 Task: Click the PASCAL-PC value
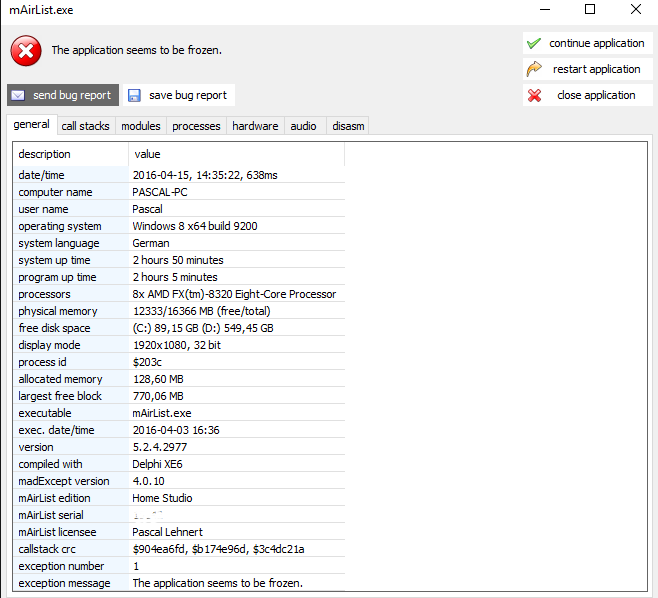pyautogui.click(x=159, y=192)
